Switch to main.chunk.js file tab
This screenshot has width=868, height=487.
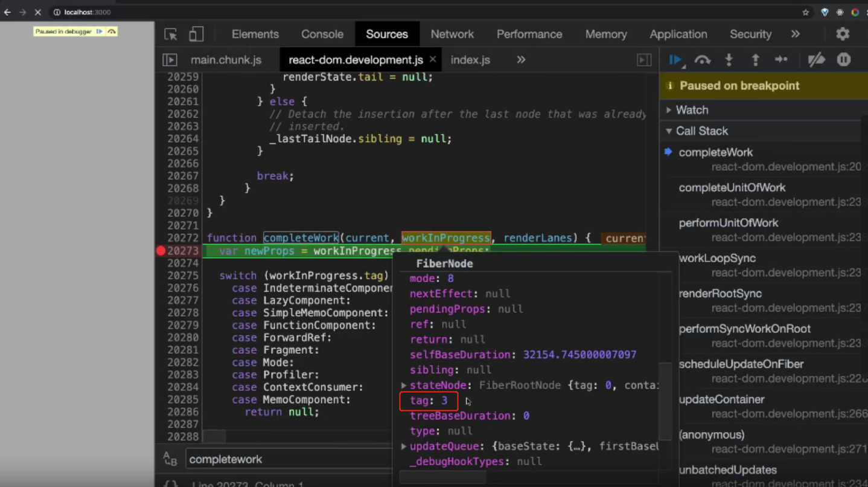pyautogui.click(x=226, y=60)
